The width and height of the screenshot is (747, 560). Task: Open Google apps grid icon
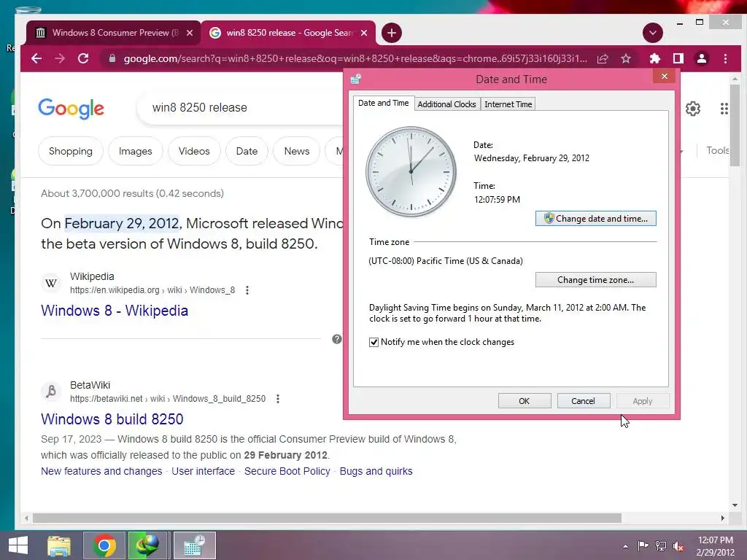tap(724, 109)
